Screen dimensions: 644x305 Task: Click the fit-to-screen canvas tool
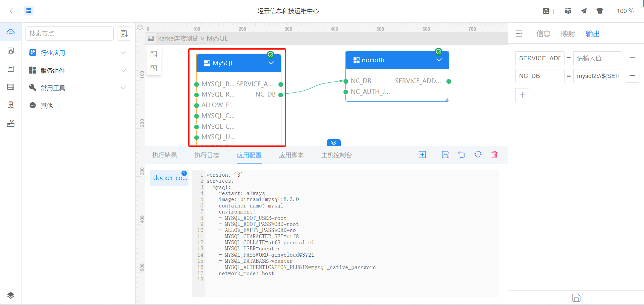tap(154, 54)
